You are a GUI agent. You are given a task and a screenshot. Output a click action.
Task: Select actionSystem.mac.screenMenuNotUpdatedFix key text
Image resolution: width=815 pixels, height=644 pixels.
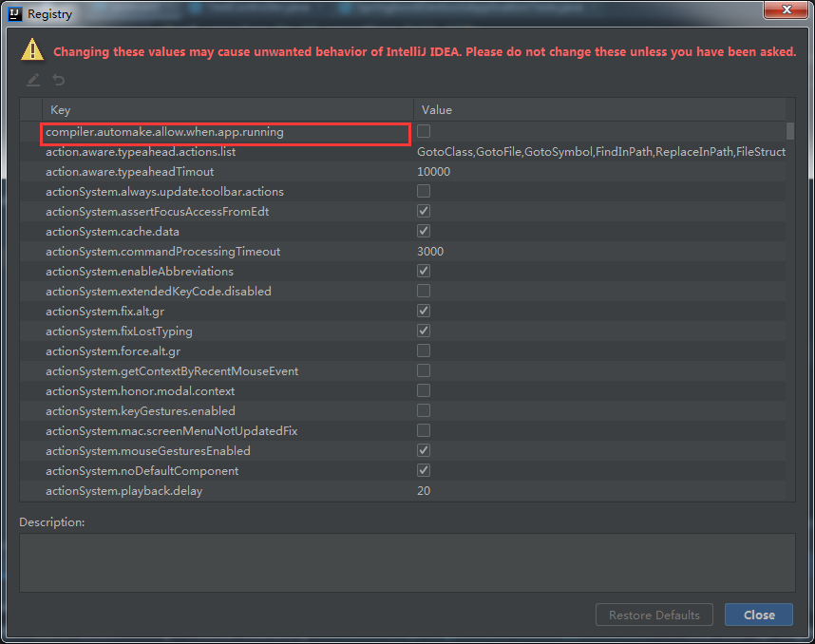pyautogui.click(x=172, y=431)
